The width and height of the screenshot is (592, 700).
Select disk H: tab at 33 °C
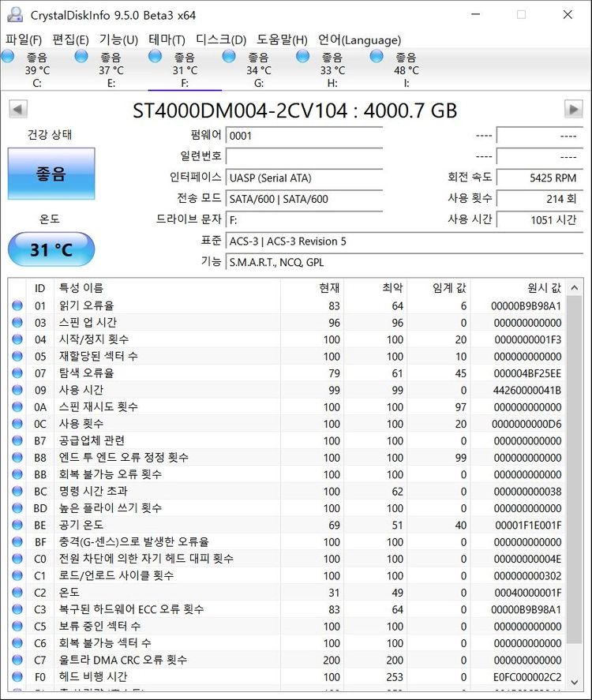[x=332, y=69]
